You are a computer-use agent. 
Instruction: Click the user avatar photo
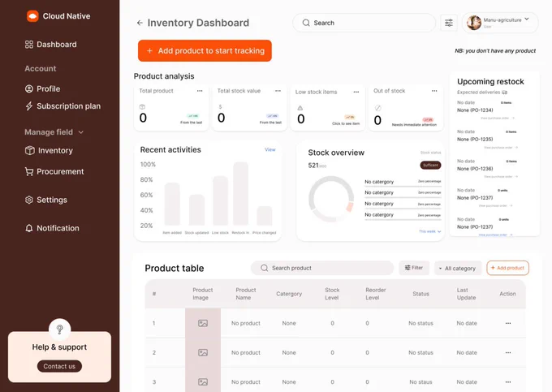coord(474,23)
